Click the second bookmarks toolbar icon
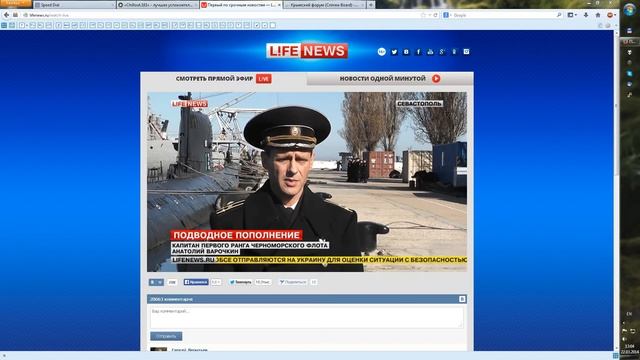The height and width of the screenshot is (360, 640). 12,25
